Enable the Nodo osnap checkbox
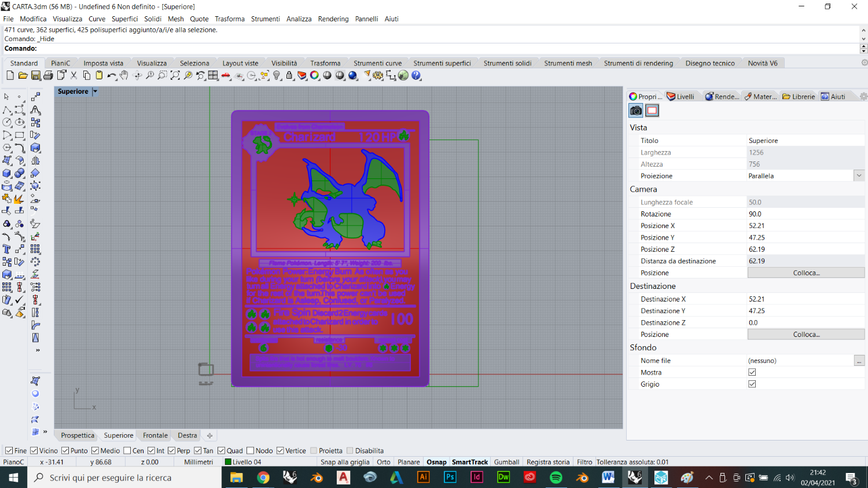The image size is (868, 488). tap(250, 450)
